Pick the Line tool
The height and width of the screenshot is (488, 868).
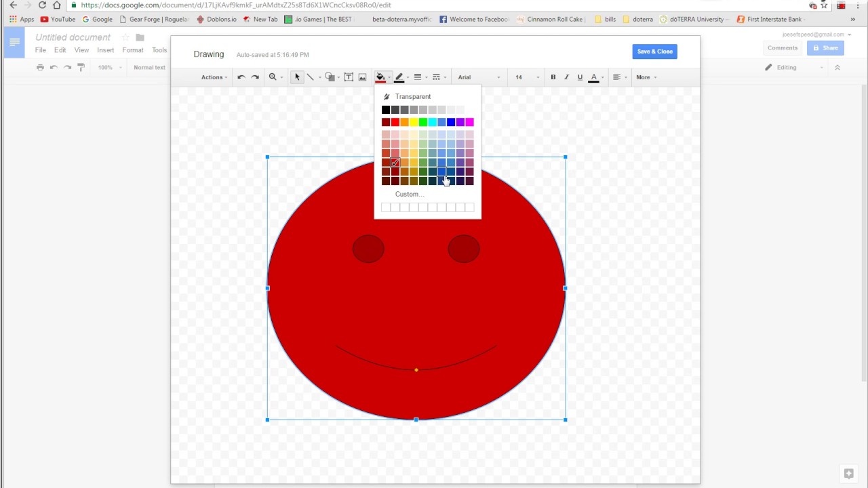click(311, 77)
